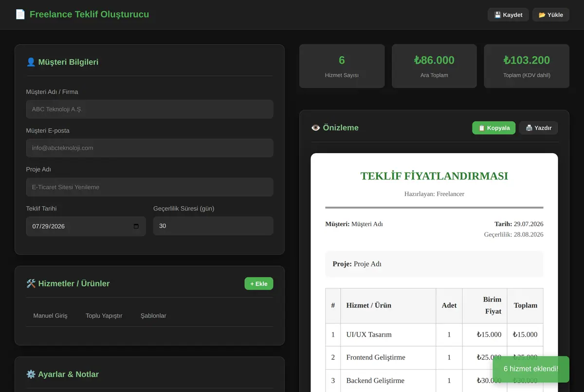This screenshot has height=392, width=584.
Task: Click the Geçerlilik Süresi (gün) field
Action: tap(213, 226)
